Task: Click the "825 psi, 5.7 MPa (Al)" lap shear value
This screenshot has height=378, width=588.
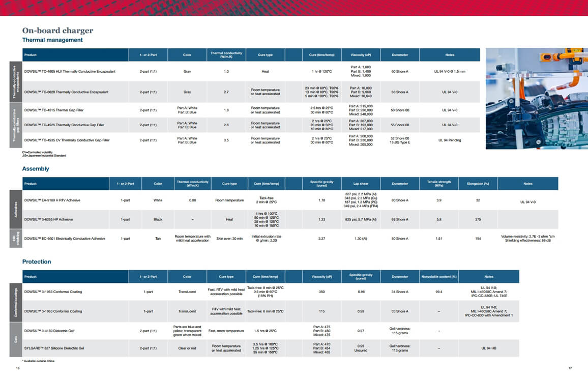Action: (x=361, y=219)
